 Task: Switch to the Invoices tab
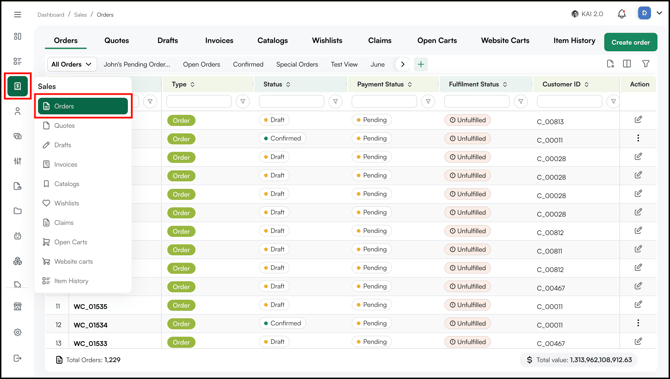point(219,41)
